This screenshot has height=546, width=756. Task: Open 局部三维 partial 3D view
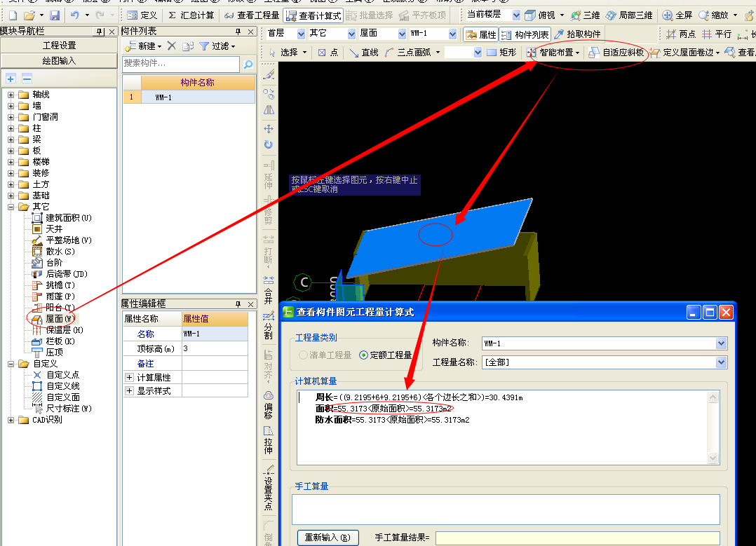coord(629,15)
